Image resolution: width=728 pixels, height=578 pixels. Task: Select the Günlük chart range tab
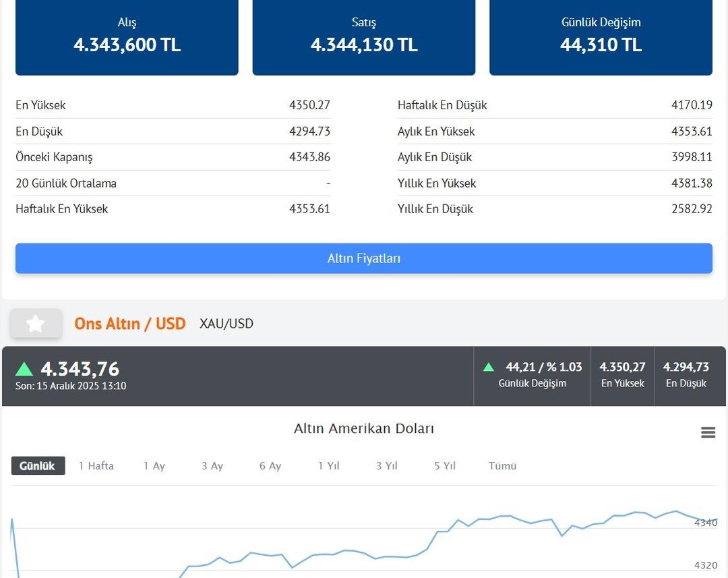click(38, 466)
